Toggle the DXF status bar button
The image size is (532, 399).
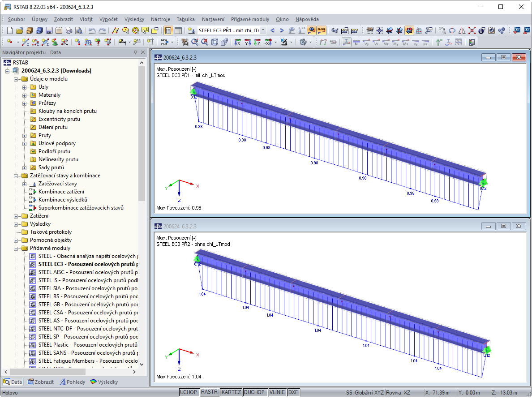pos(293,392)
